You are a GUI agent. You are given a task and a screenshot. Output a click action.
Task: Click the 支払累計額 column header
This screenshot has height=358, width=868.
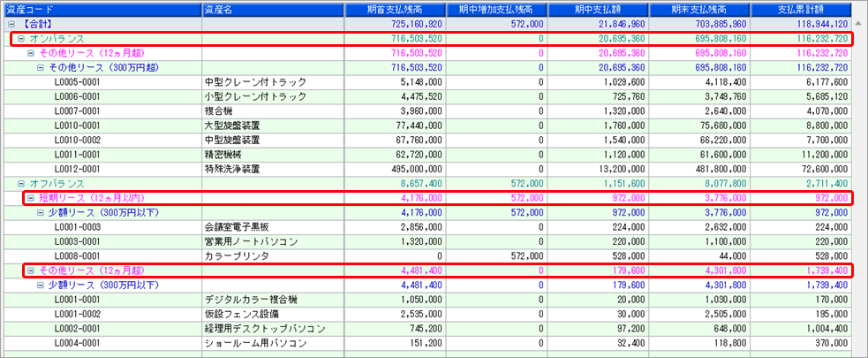pyautogui.click(x=801, y=10)
